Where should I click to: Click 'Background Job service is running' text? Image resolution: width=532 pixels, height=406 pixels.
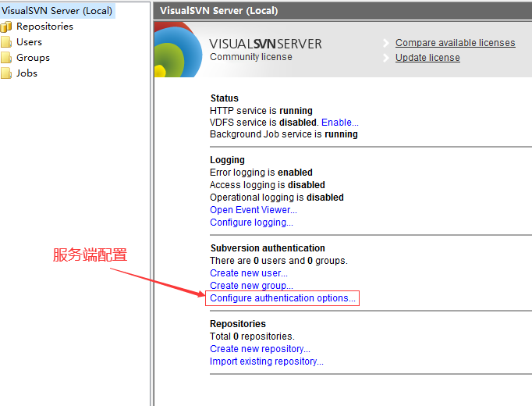point(284,134)
